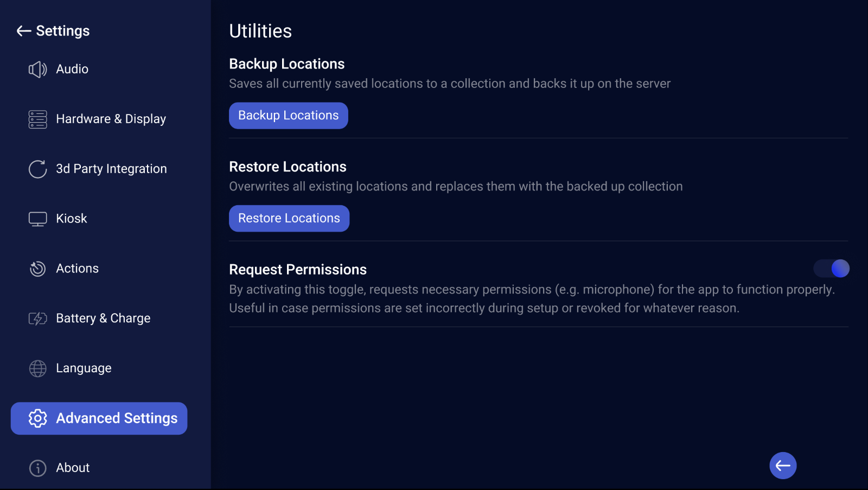The height and width of the screenshot is (490, 868).
Task: Click the Kiosk monitor icon
Action: pos(37,219)
